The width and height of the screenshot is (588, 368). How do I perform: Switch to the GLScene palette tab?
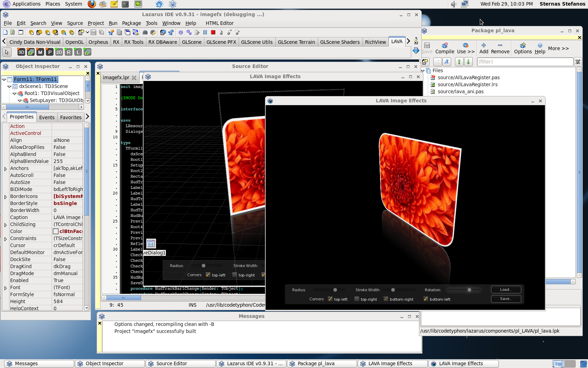[192, 42]
